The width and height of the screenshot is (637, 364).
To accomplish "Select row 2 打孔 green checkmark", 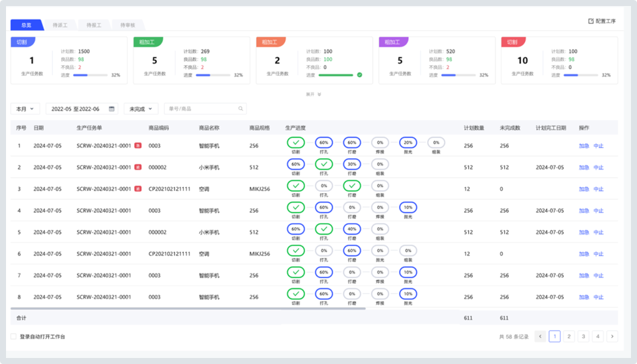I will pyautogui.click(x=324, y=164).
